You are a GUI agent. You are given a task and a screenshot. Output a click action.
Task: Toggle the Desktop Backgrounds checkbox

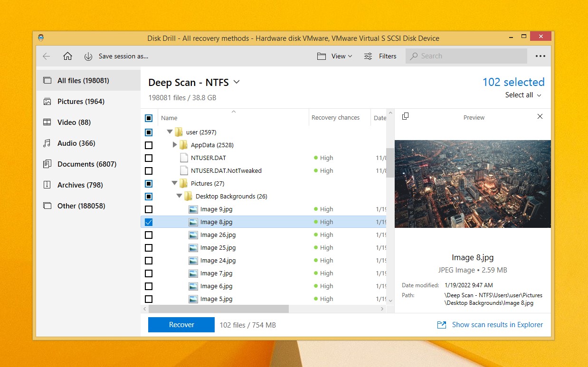coord(149,197)
